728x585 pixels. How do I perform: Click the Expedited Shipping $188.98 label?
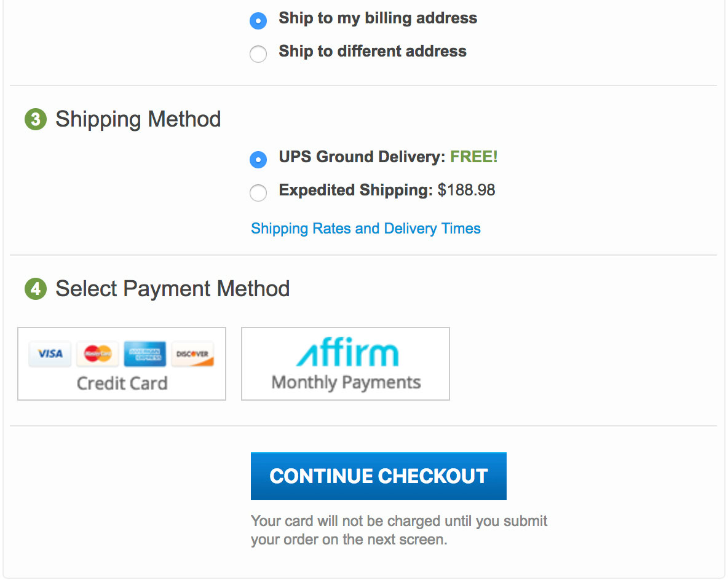coord(387,190)
